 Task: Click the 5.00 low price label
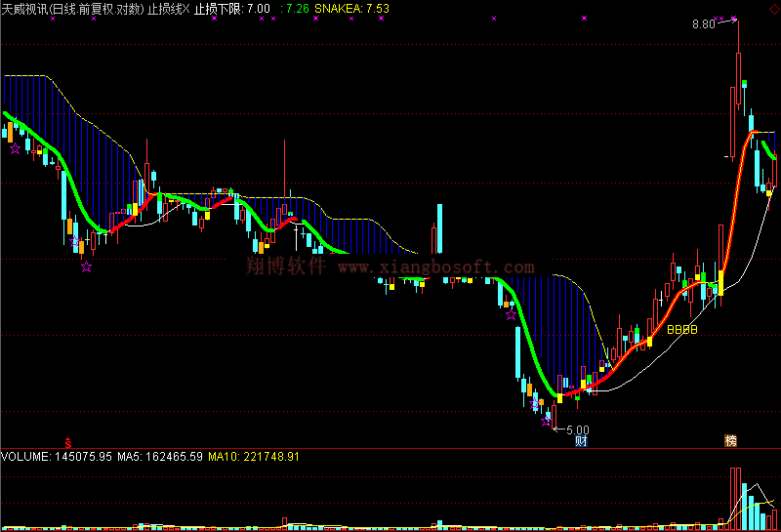[578, 430]
